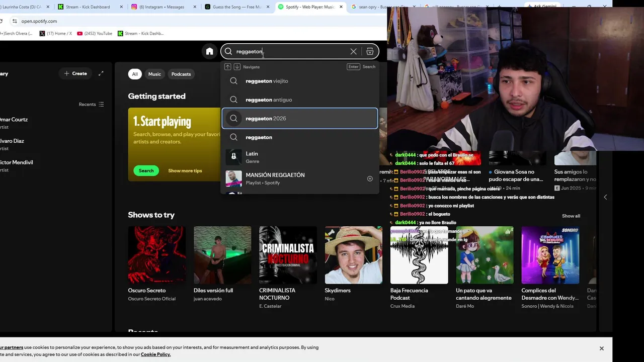Choose 'reggaeton antiguo' suggestion
Viewport: 644px width, 362px height.
(300, 100)
